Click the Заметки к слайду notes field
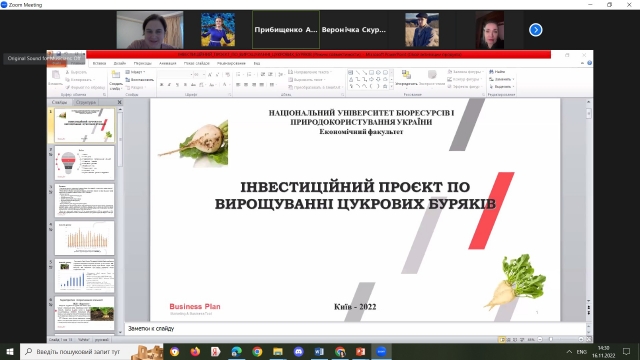The width and height of the screenshot is (640, 360). click(x=355, y=329)
